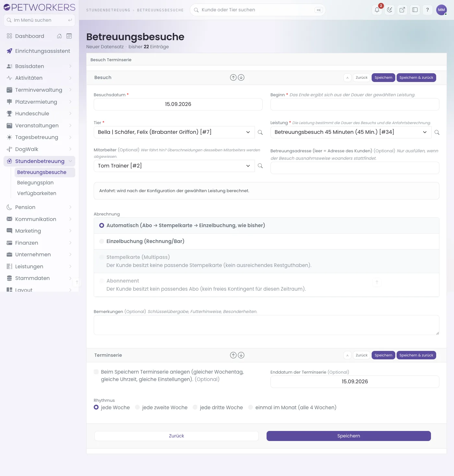Open the Mitarbeiter dropdown
Screen dimensions: 454x476
(x=174, y=166)
